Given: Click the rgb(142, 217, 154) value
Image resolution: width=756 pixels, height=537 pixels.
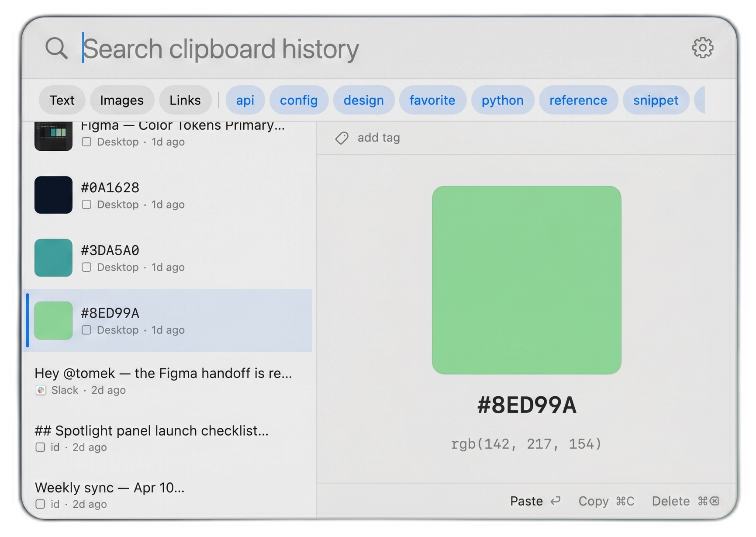Looking at the screenshot, I should [x=526, y=444].
